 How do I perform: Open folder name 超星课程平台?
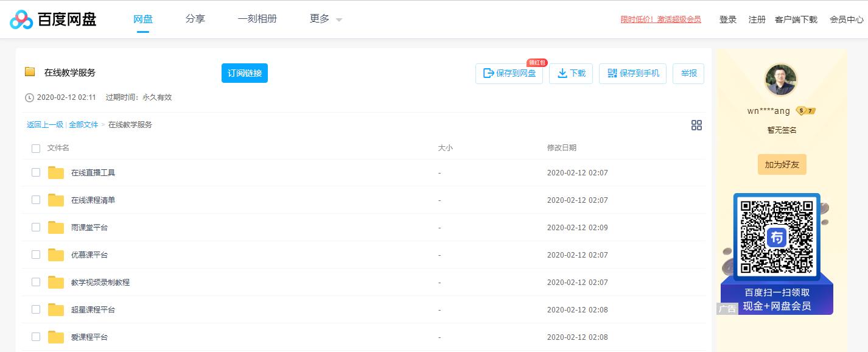click(x=93, y=310)
